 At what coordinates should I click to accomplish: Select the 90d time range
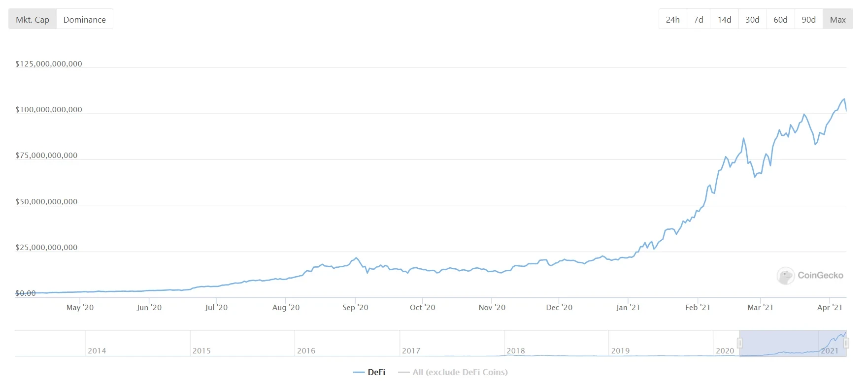tap(808, 20)
